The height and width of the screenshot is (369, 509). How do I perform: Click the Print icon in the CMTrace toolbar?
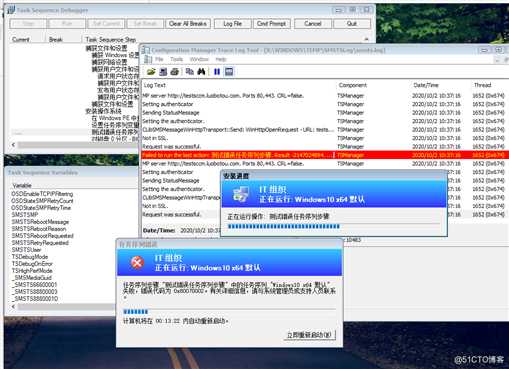pos(175,72)
